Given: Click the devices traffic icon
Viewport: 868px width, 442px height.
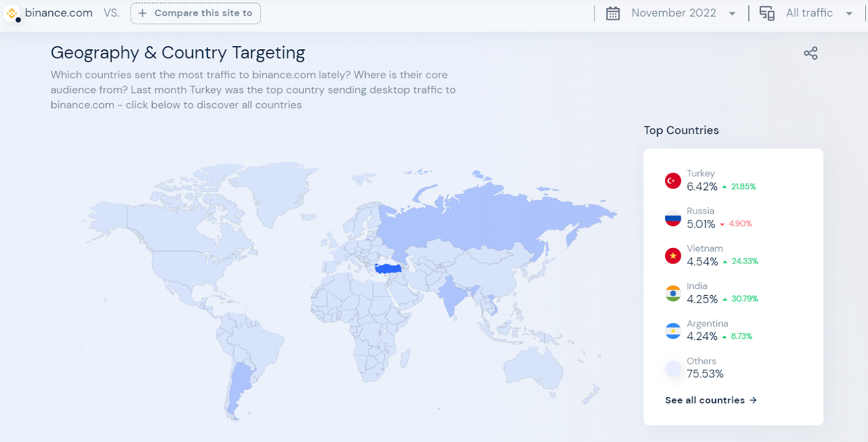Looking at the screenshot, I should (767, 14).
